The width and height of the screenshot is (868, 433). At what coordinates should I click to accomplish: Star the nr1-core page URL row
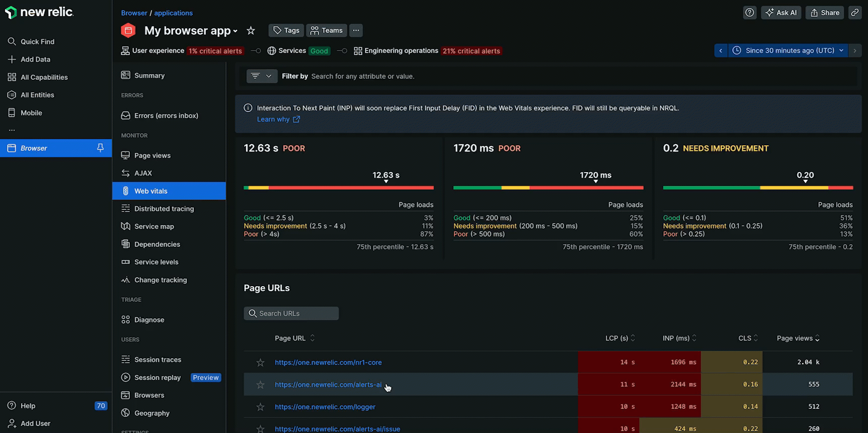pos(260,362)
